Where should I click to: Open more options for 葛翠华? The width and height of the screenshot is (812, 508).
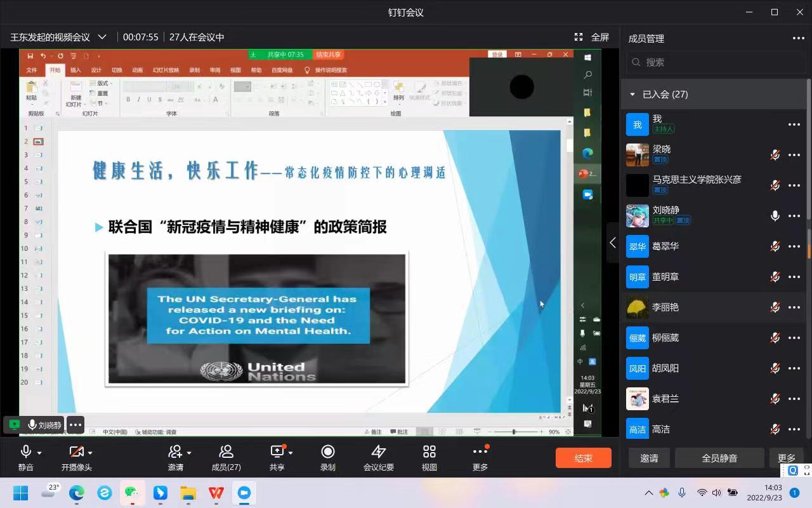point(794,246)
